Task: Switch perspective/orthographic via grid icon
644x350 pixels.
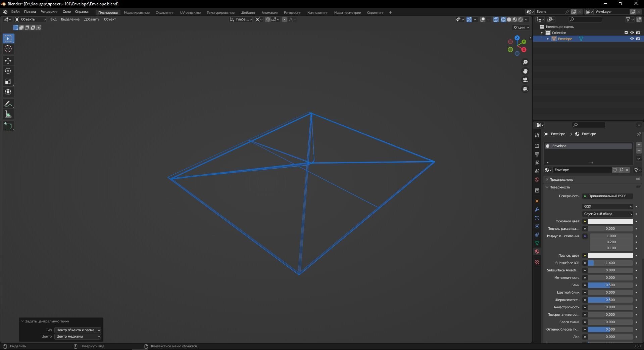Action: 525,89
